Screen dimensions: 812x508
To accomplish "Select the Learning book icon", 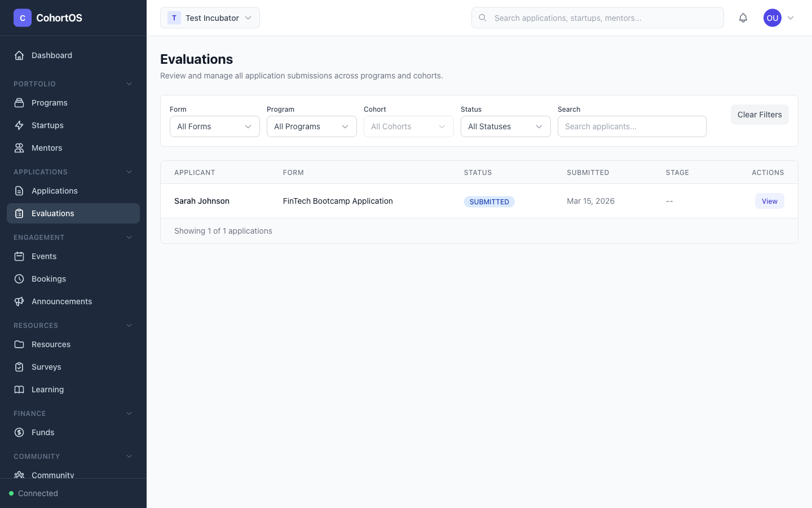I will click(19, 389).
